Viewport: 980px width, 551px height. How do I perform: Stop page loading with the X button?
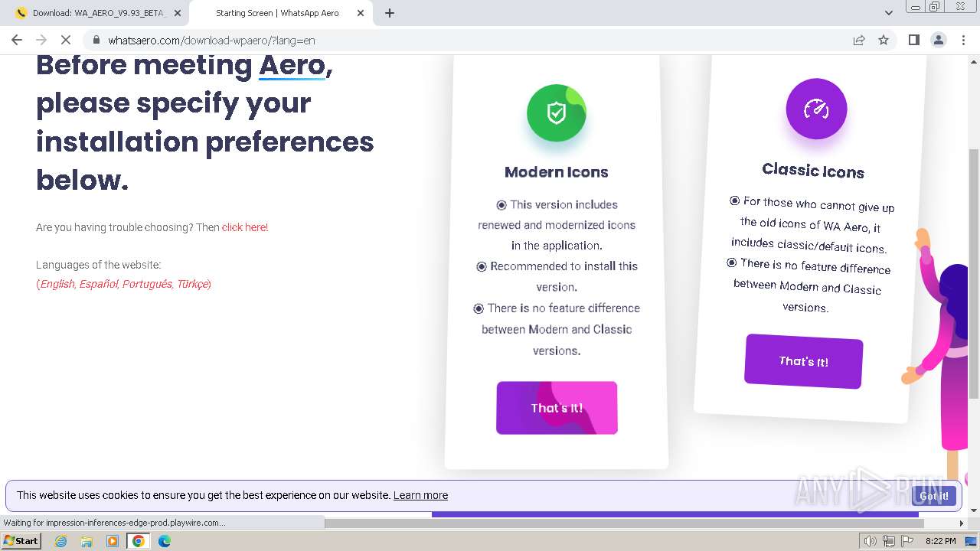click(x=66, y=40)
